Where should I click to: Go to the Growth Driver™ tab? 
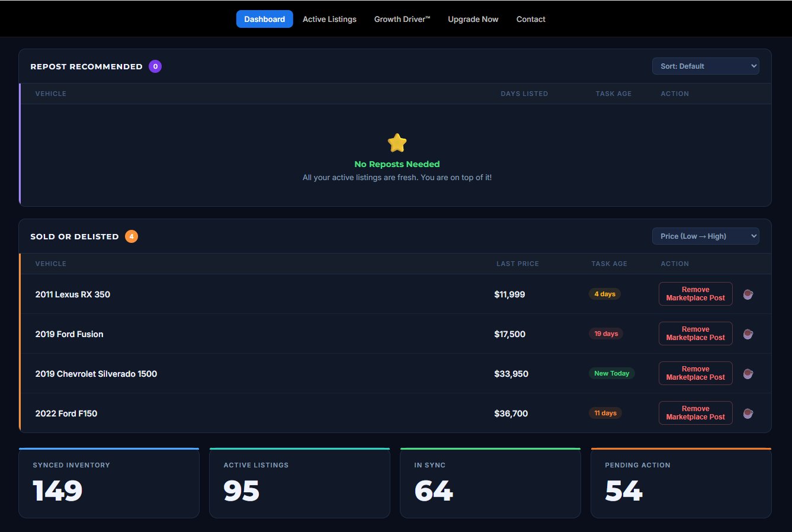tap(402, 19)
